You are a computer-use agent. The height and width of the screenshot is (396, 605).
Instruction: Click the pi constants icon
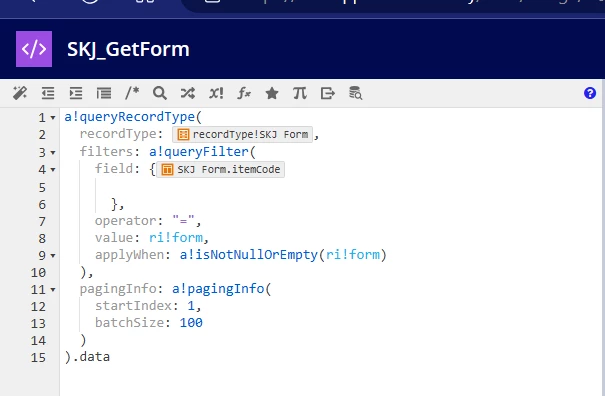click(300, 93)
